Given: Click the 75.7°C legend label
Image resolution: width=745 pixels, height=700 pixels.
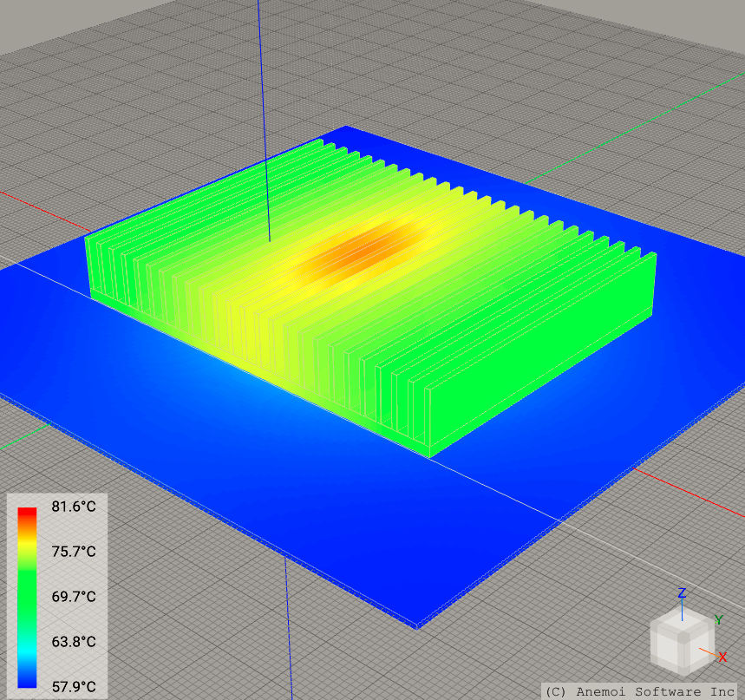Looking at the screenshot, I should point(74,552).
